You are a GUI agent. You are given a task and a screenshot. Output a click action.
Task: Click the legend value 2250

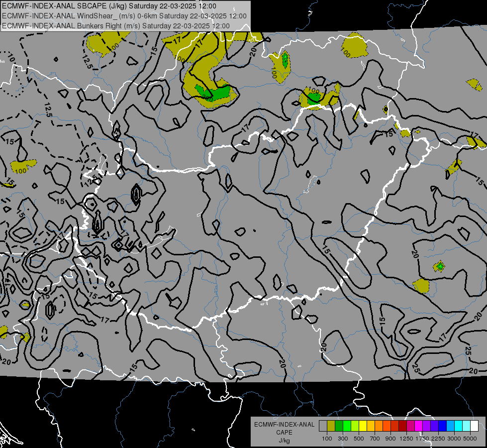coord(439,439)
